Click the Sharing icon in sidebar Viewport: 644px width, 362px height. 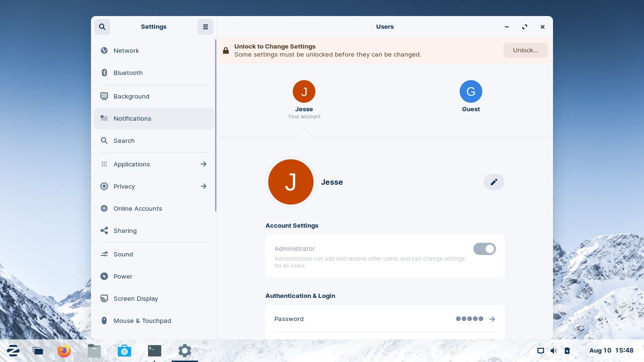click(x=104, y=230)
